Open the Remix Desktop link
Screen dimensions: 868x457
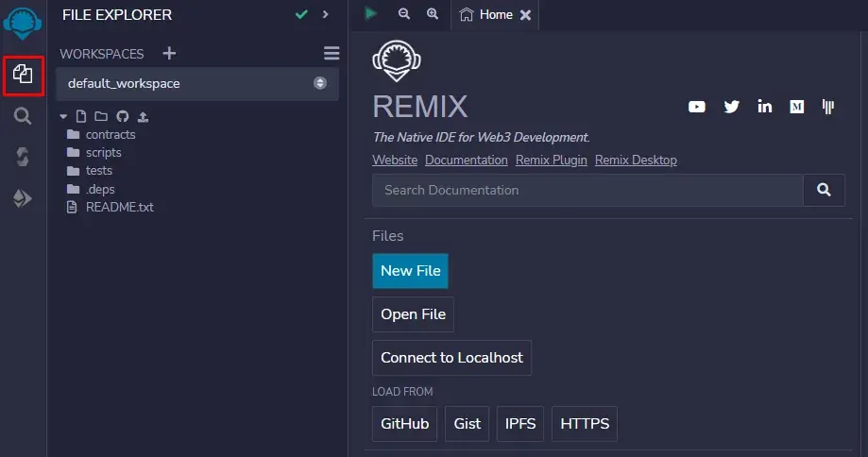coord(636,160)
